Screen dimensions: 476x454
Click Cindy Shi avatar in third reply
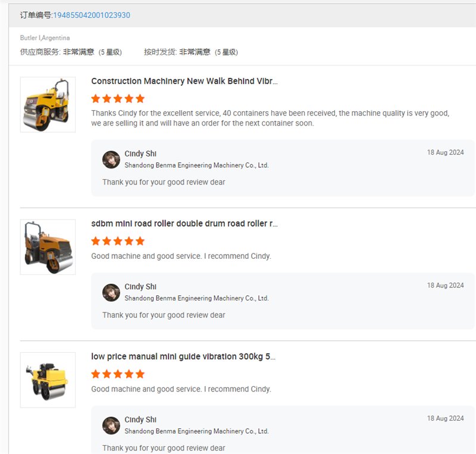coord(111,425)
